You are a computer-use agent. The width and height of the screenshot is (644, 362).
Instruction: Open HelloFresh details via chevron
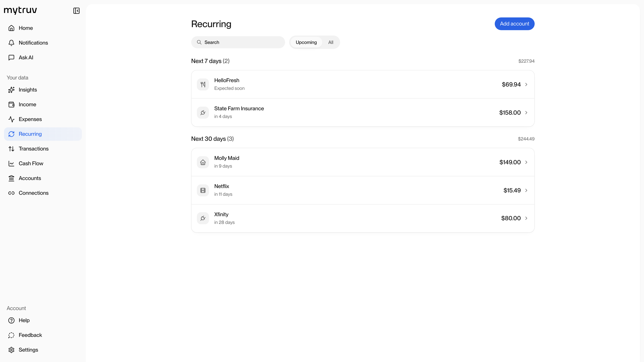click(x=526, y=84)
